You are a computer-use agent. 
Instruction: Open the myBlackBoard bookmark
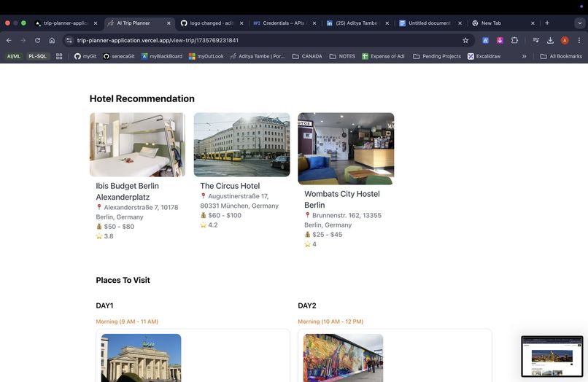point(162,56)
